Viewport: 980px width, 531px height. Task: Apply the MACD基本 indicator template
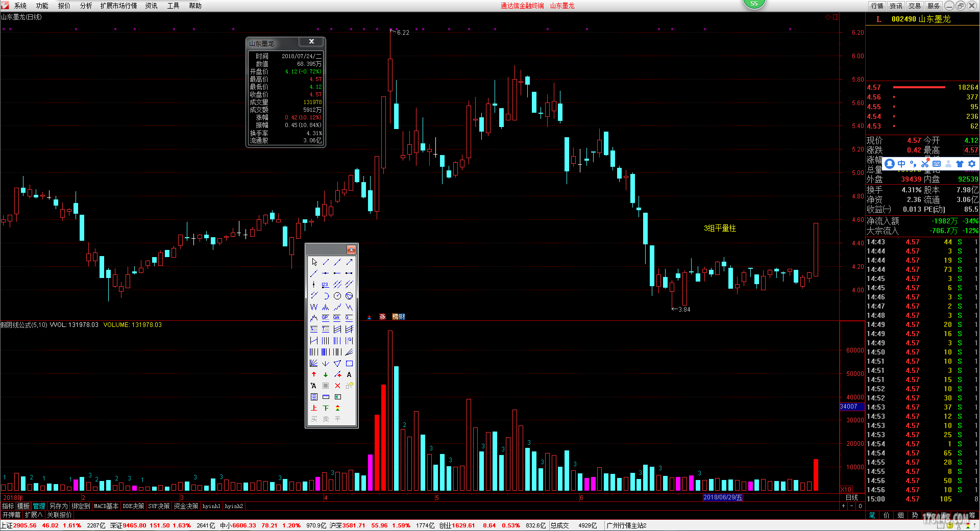click(106, 506)
